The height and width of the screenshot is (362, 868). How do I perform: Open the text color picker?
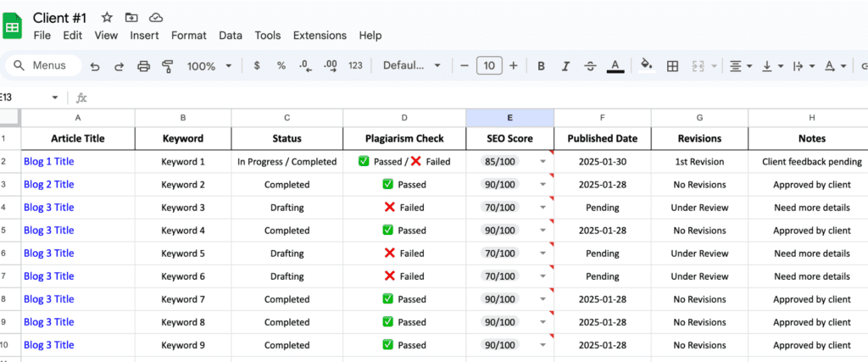615,66
